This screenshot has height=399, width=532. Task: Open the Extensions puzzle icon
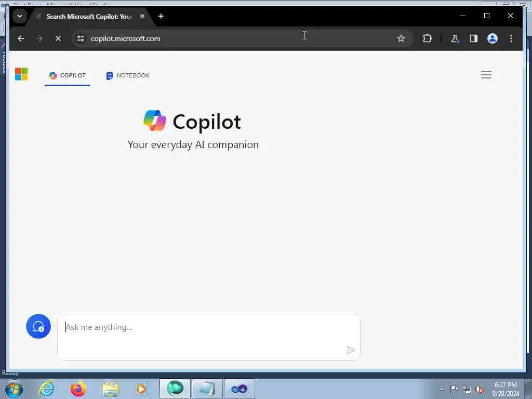coord(427,38)
